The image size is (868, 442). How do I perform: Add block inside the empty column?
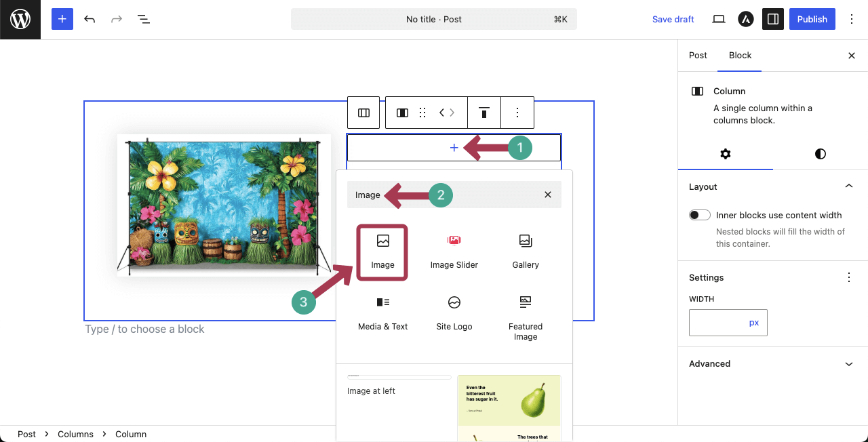coord(454,148)
